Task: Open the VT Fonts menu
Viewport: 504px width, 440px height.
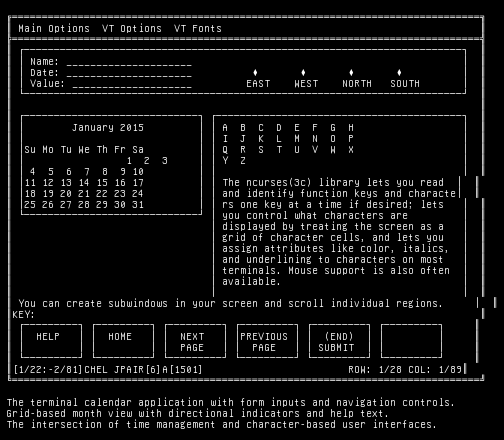Action: coord(198,29)
